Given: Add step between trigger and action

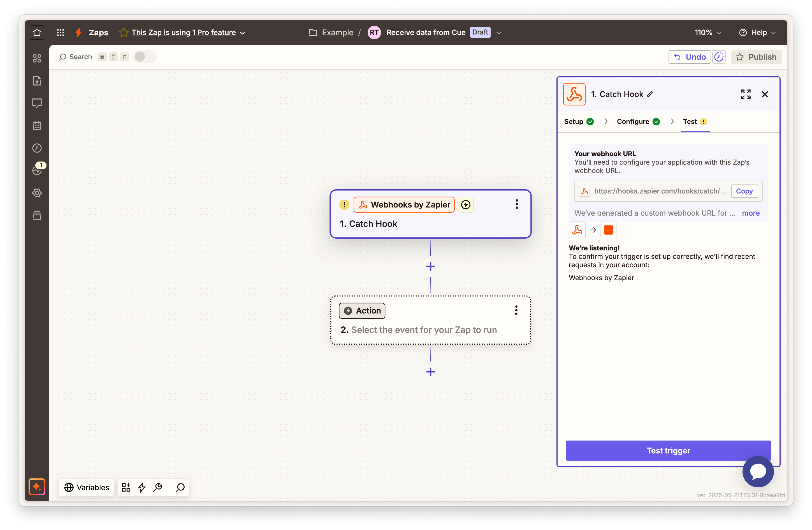Looking at the screenshot, I should [431, 266].
